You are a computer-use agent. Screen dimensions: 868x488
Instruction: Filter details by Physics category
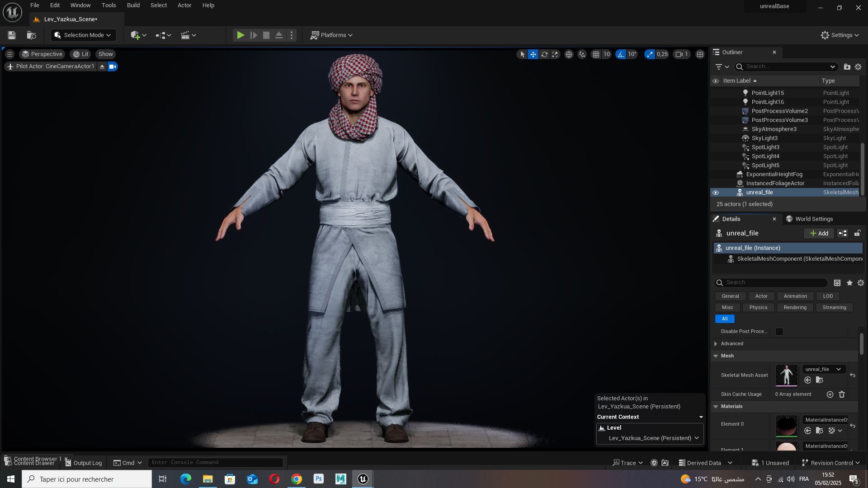coord(758,308)
